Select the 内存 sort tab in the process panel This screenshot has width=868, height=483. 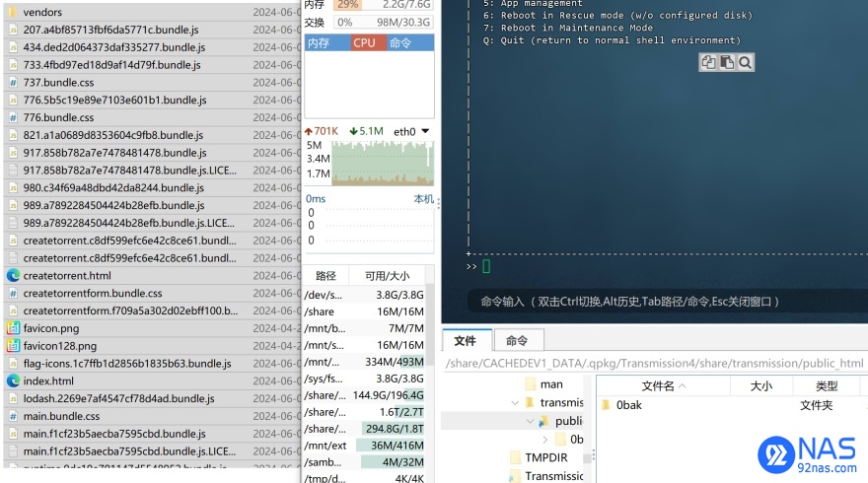pos(327,43)
